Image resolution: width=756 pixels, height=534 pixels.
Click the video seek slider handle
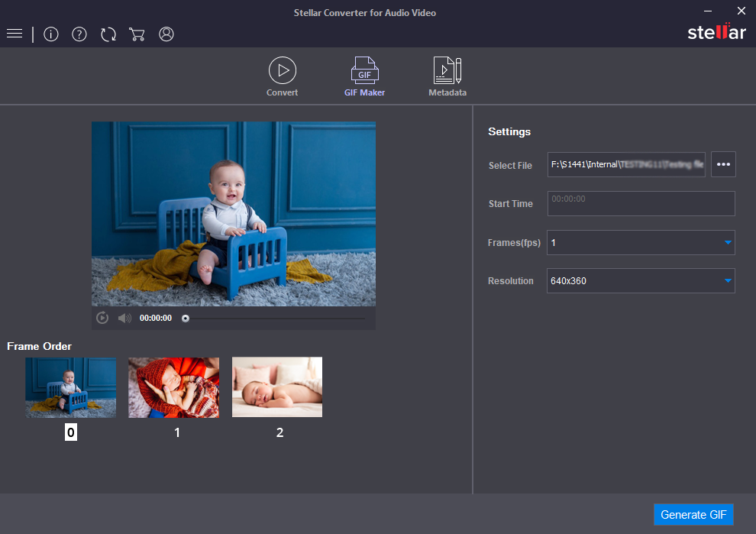pyautogui.click(x=186, y=319)
